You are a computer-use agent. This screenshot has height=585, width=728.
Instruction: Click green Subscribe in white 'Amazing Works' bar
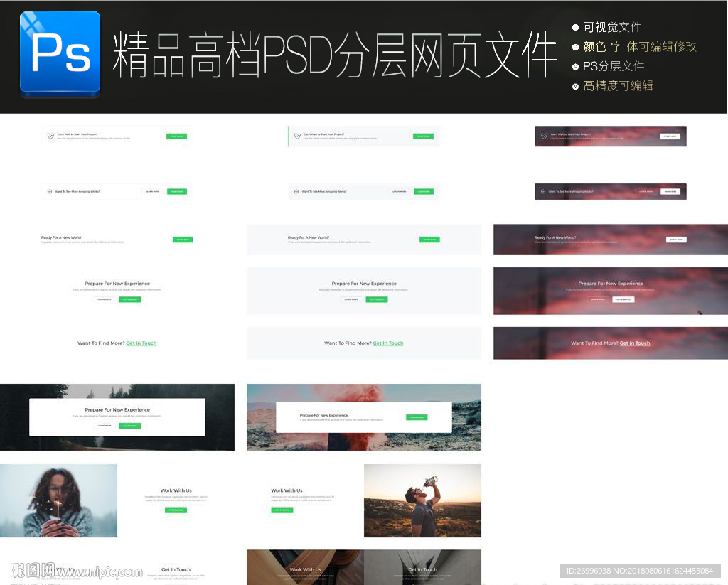[x=177, y=191]
